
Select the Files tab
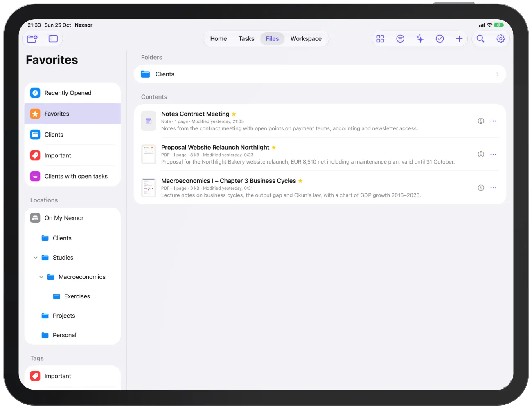[x=272, y=39]
